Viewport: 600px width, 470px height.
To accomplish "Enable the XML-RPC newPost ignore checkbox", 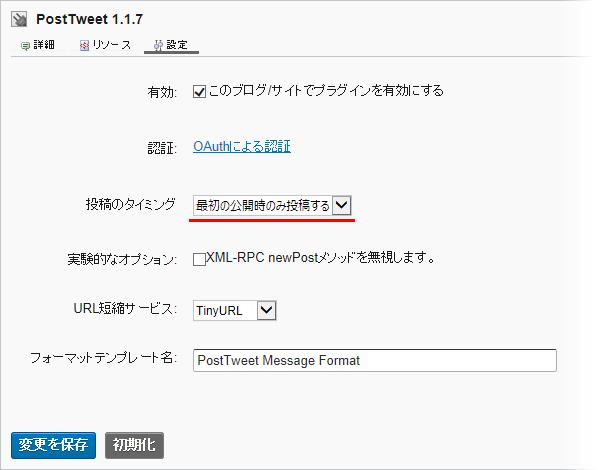I will [199, 259].
